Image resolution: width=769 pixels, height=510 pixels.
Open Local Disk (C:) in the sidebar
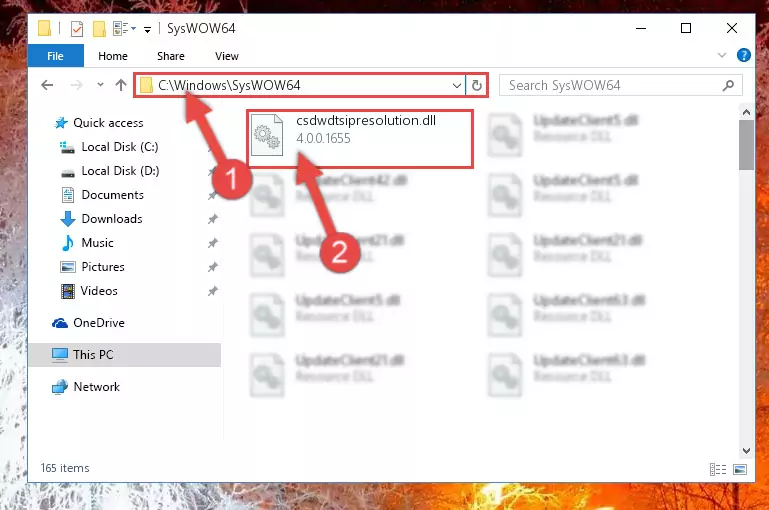120,147
